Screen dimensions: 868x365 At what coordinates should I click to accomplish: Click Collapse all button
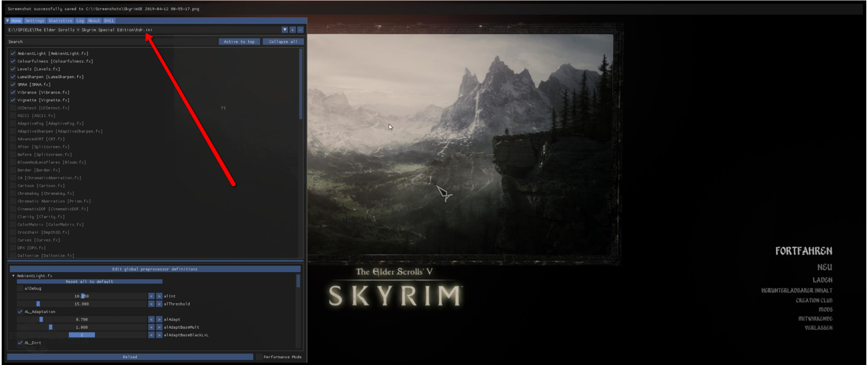click(x=283, y=42)
